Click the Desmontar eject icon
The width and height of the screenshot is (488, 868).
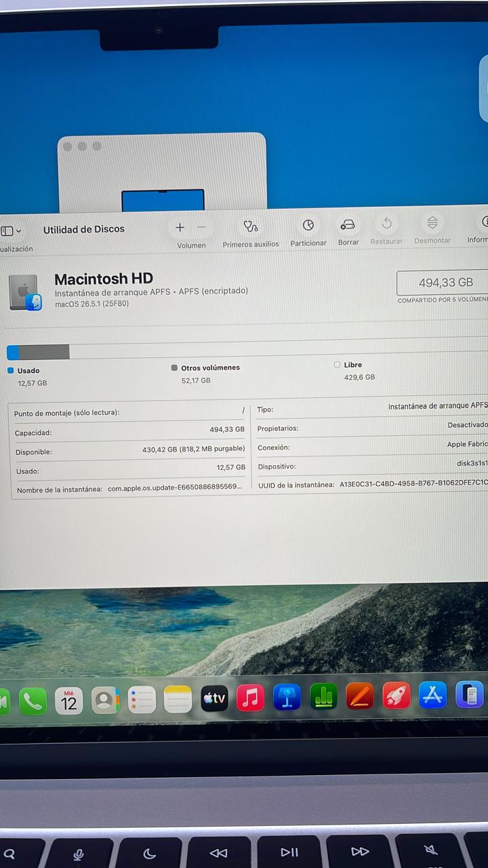tap(432, 222)
